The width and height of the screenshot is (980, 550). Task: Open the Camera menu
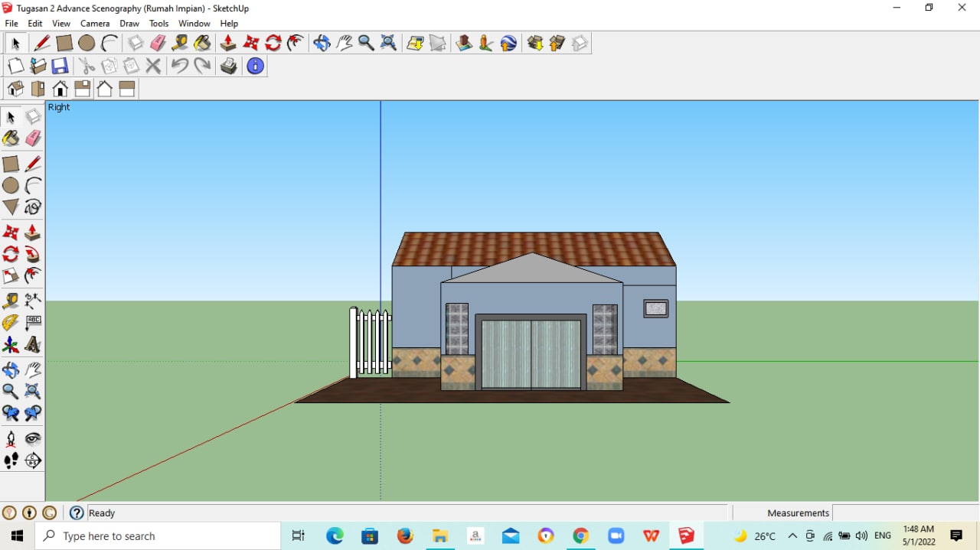click(95, 24)
